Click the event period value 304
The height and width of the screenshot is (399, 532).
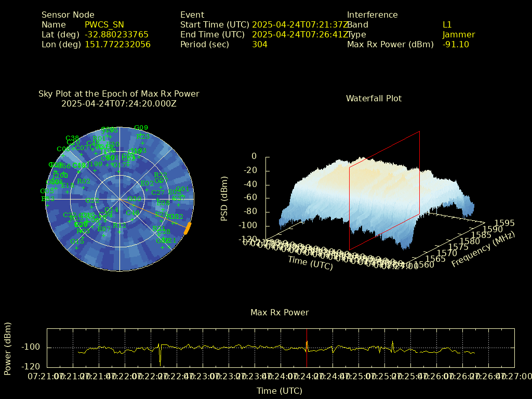pos(260,45)
